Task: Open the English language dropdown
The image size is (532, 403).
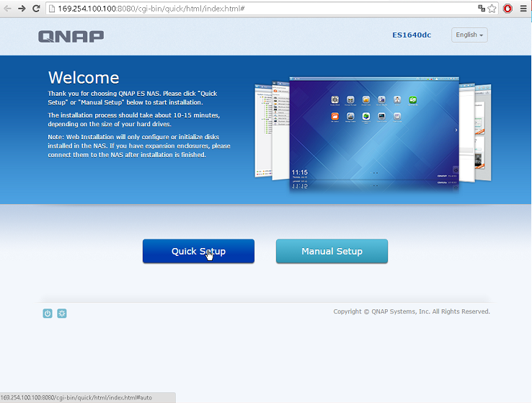Action: pos(469,35)
